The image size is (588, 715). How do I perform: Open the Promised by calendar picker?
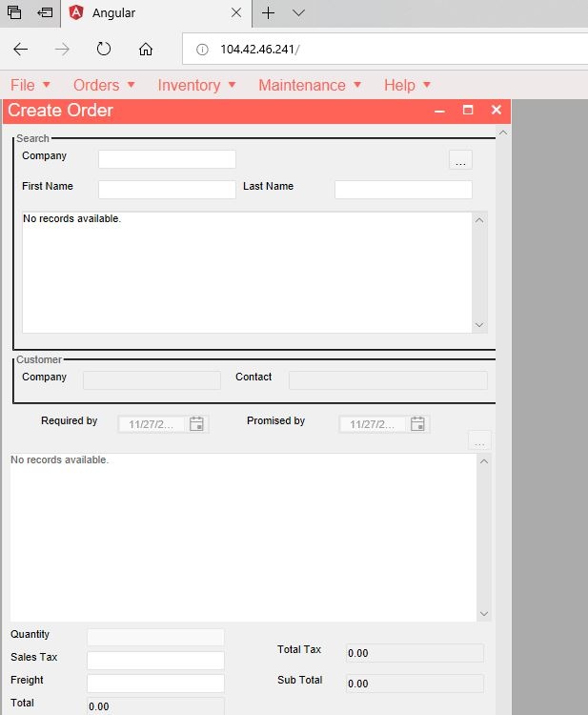[417, 424]
